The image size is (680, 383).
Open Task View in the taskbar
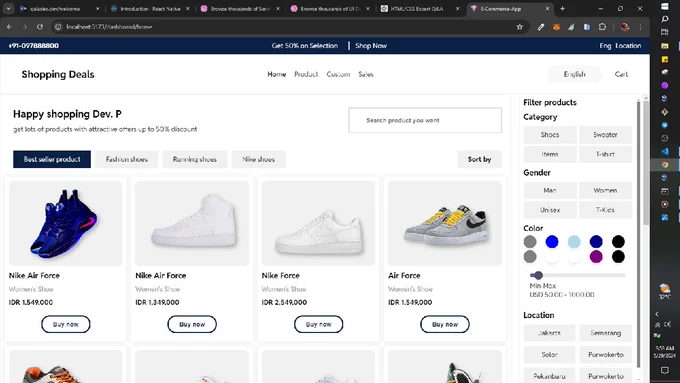(665, 32)
